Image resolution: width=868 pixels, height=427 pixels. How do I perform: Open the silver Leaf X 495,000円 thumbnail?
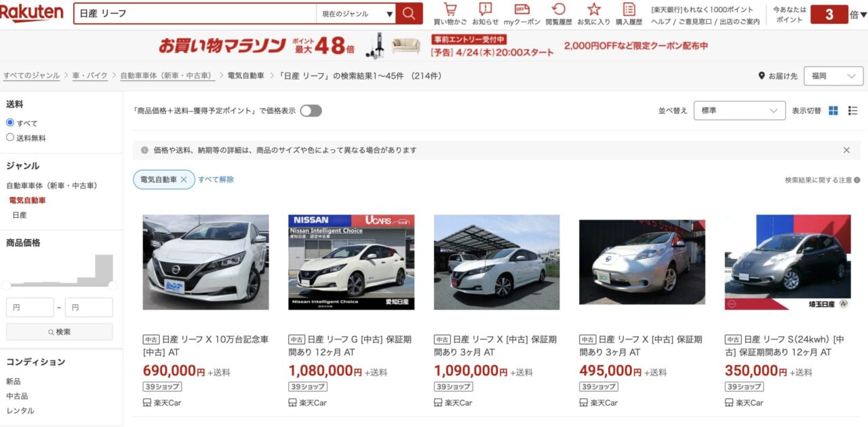(642, 262)
